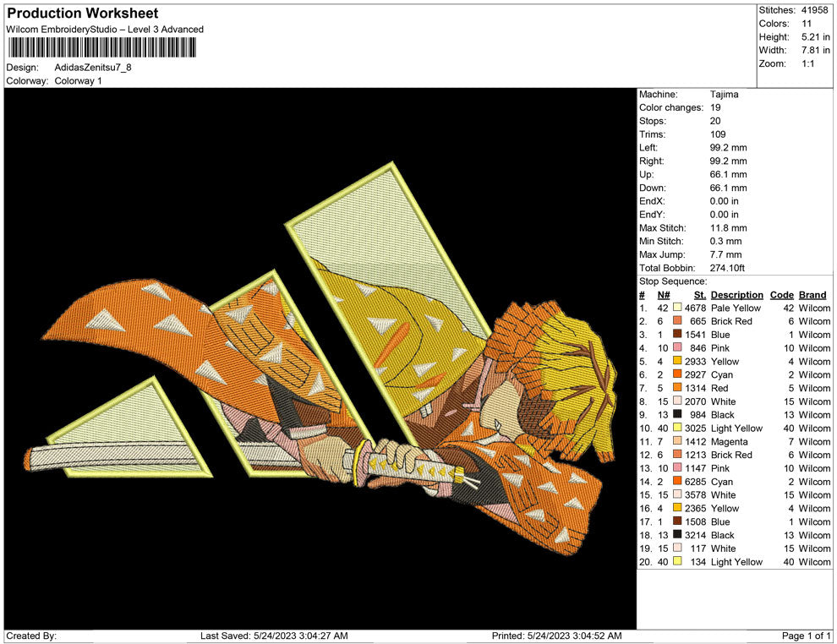Select the Colors value '11'
Image resolution: width=837 pixels, height=644 pixels.
[x=807, y=24]
